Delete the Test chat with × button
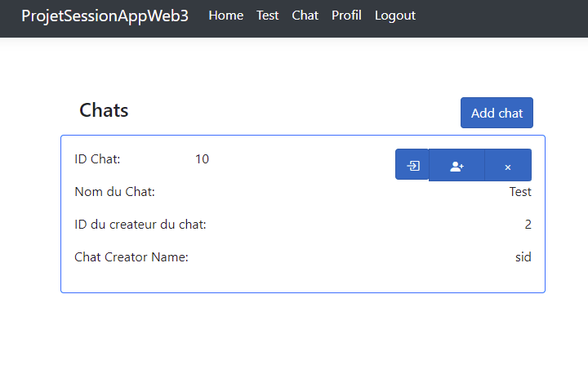The image size is (588, 370). tap(508, 165)
